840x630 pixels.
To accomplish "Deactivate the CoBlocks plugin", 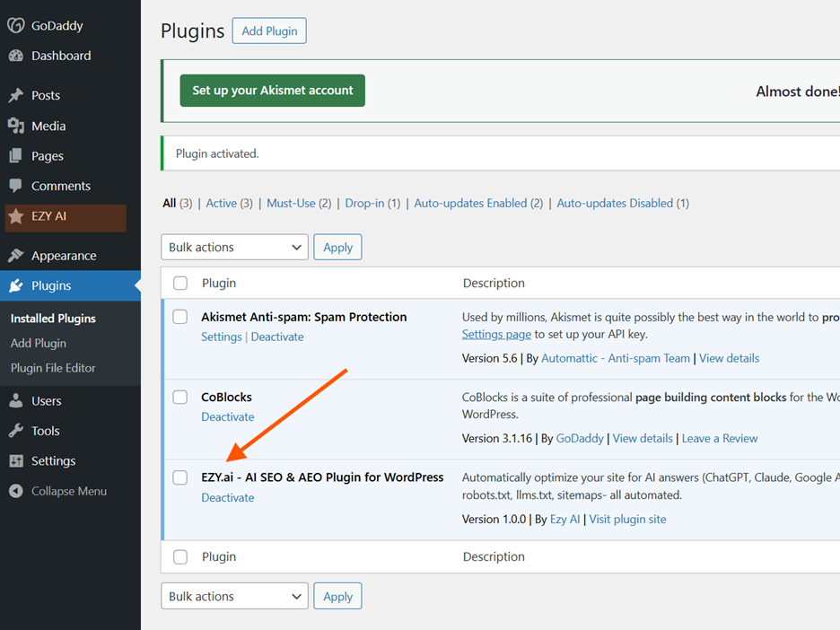I will point(228,416).
